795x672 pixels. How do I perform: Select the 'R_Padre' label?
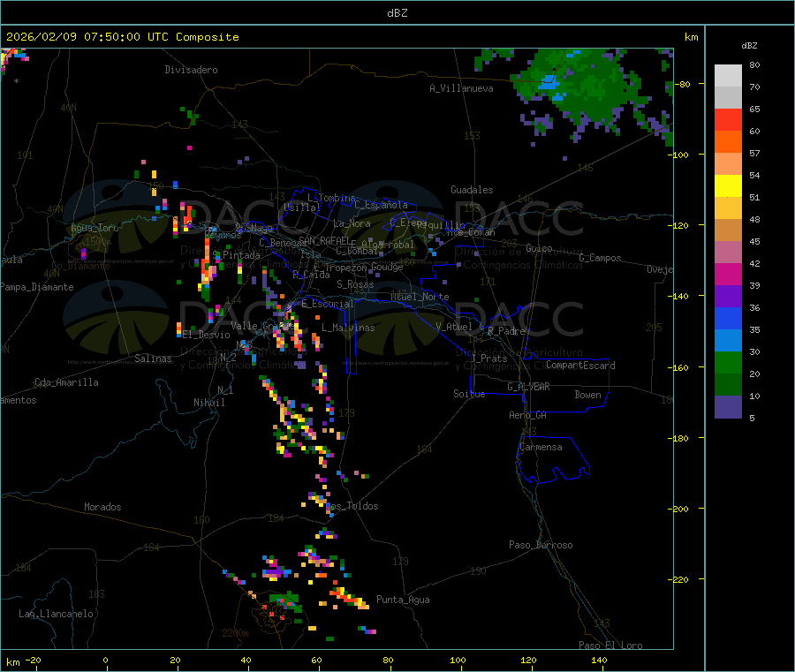[x=506, y=331]
